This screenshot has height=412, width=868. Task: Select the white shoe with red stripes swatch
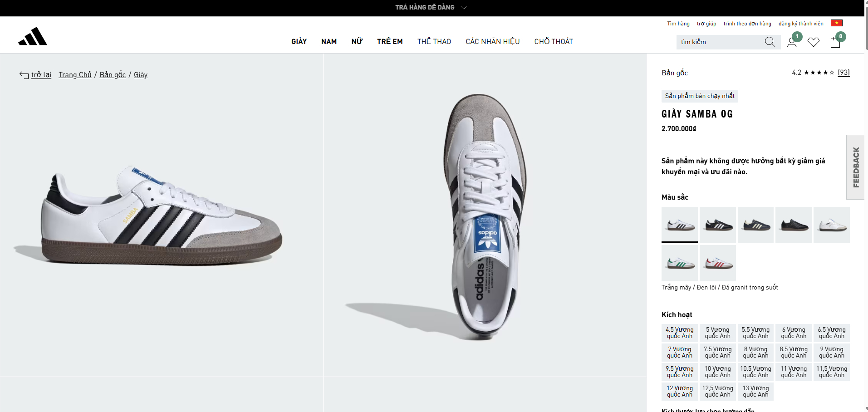coord(718,263)
